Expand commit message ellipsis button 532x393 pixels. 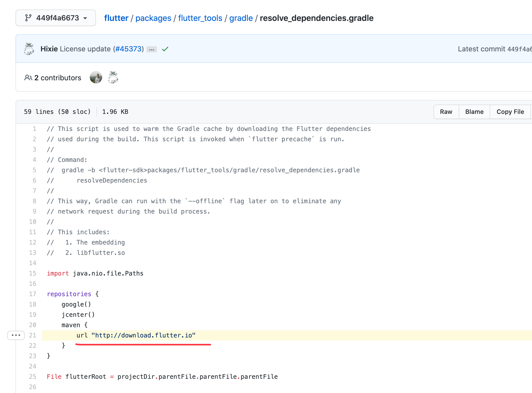[x=152, y=49]
